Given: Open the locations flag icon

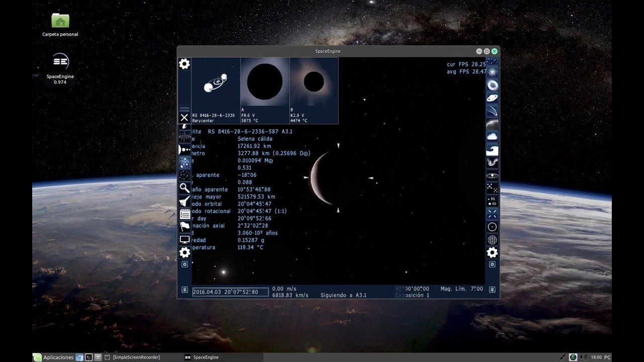Looking at the screenshot, I should click(x=185, y=227).
